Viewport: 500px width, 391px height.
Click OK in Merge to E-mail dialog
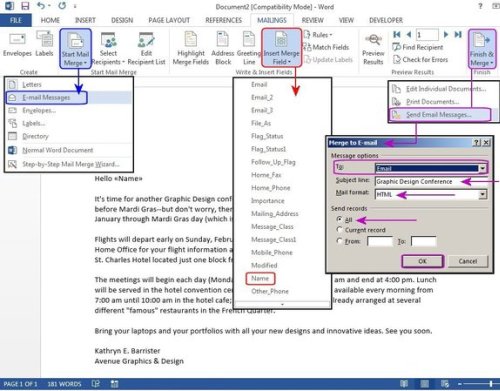(x=422, y=261)
